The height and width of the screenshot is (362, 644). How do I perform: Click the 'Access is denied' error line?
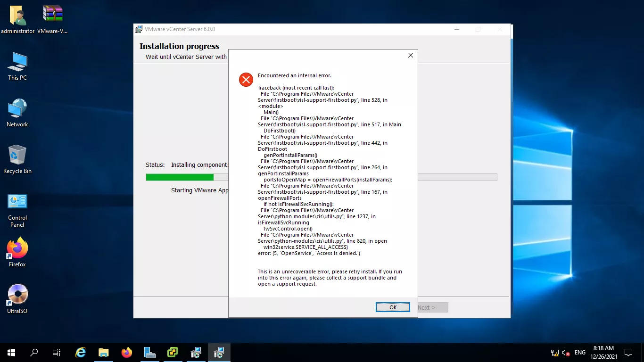pos(309,253)
